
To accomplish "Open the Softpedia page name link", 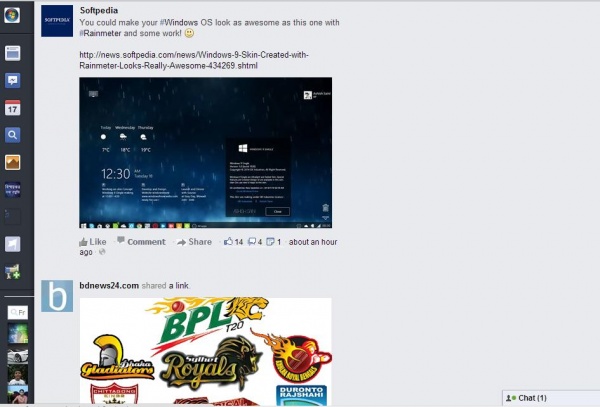I will tap(99, 10).
